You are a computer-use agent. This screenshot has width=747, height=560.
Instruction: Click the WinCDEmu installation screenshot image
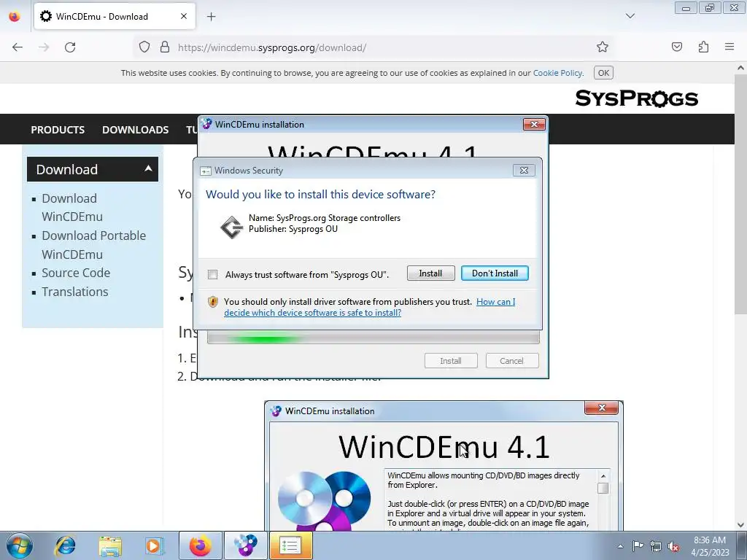[444, 466]
